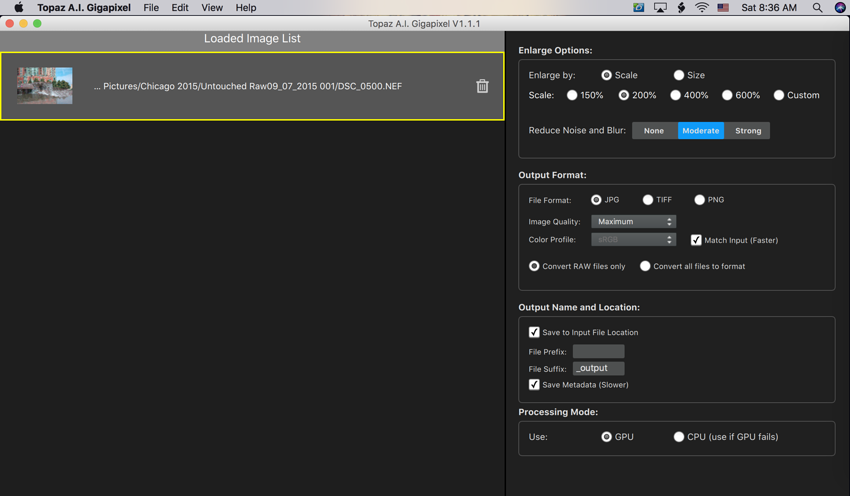The width and height of the screenshot is (850, 496).
Task: Click the US flag input source icon
Action: pos(723,8)
